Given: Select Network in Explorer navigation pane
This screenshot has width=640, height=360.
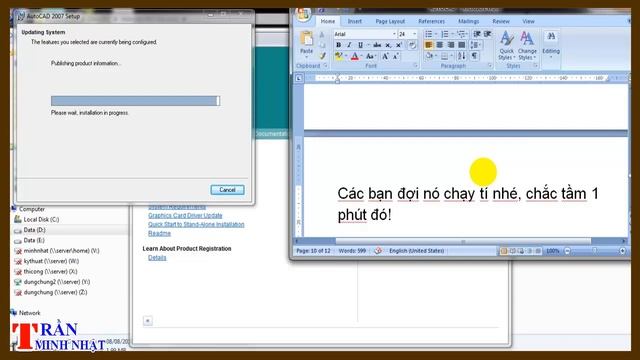Looking at the screenshot, I should 26,313.
